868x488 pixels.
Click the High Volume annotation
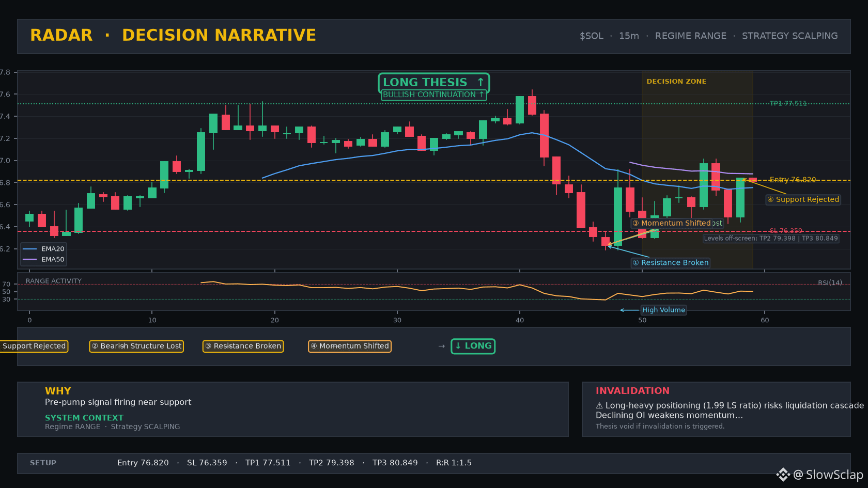663,310
